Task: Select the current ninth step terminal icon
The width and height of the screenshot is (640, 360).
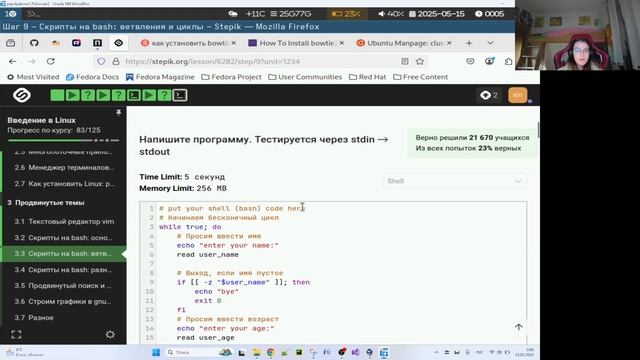Action: (180, 95)
